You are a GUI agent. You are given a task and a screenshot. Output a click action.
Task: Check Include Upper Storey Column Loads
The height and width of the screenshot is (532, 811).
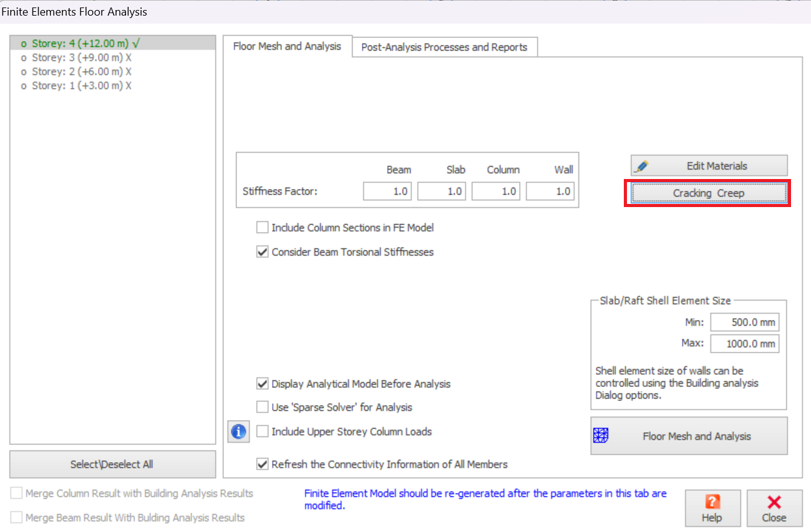pos(263,432)
